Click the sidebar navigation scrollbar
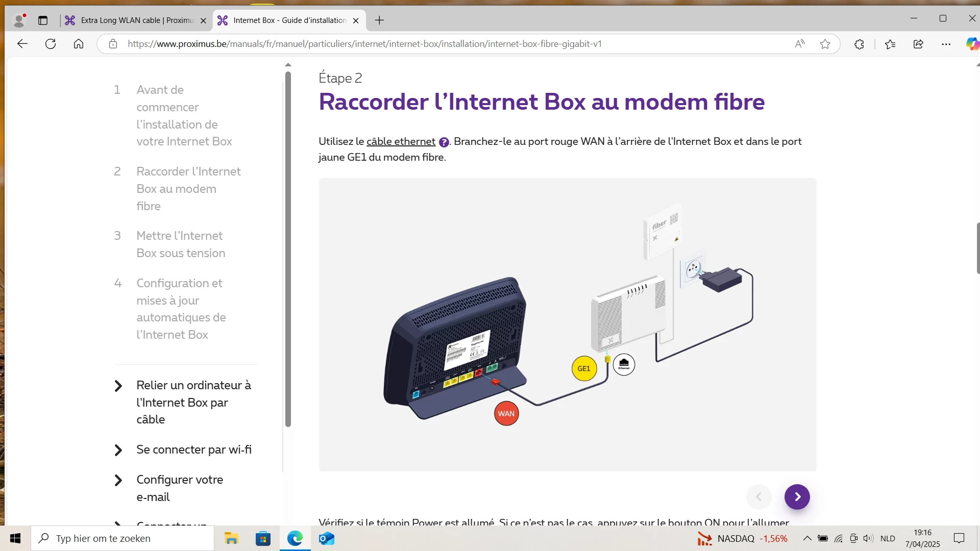 [x=288, y=249]
